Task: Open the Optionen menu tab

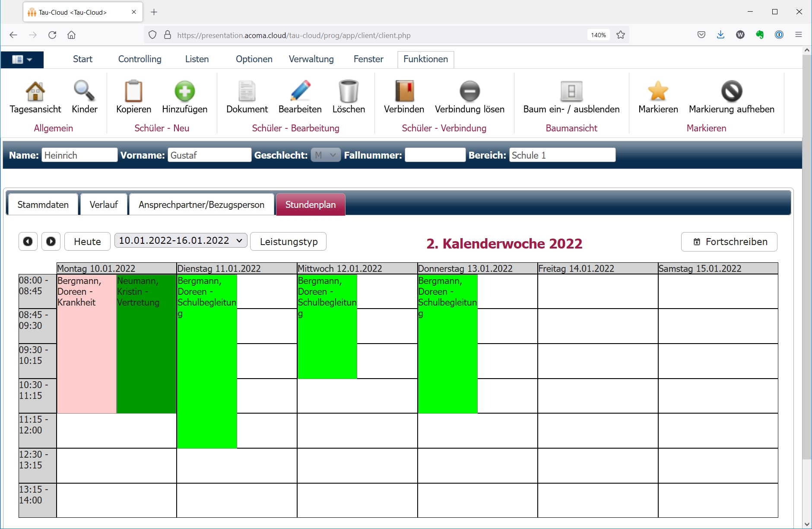Action: point(254,59)
